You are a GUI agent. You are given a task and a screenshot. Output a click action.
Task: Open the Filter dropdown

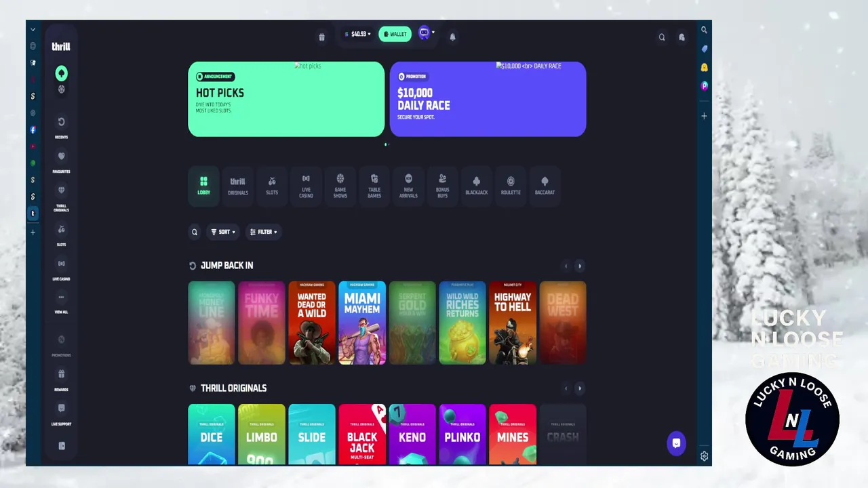pyautogui.click(x=263, y=232)
